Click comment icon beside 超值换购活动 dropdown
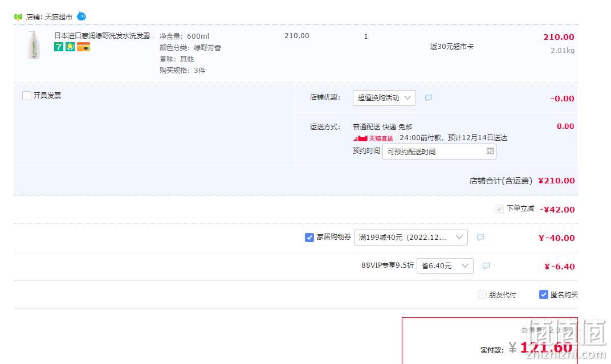The image size is (611, 364). pos(428,98)
